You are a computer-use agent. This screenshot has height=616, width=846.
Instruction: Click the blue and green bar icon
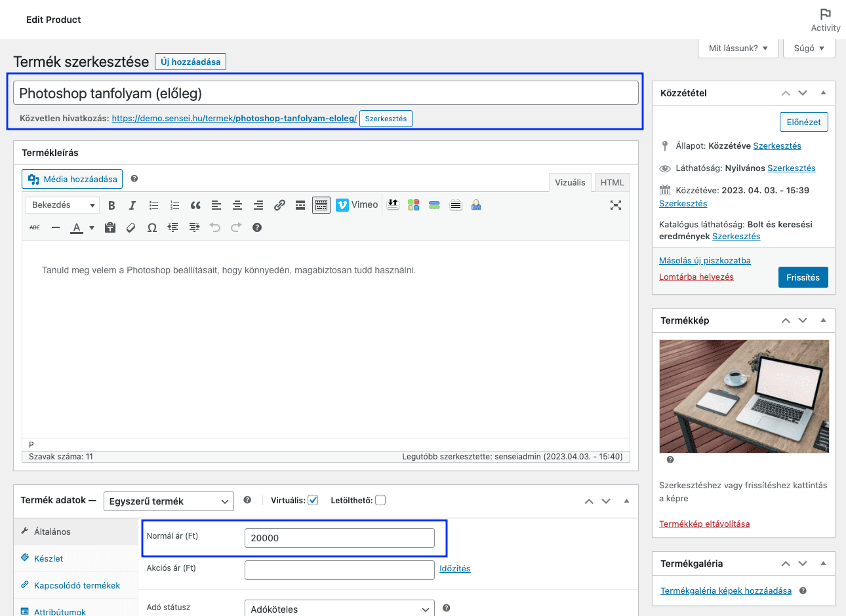(x=434, y=205)
